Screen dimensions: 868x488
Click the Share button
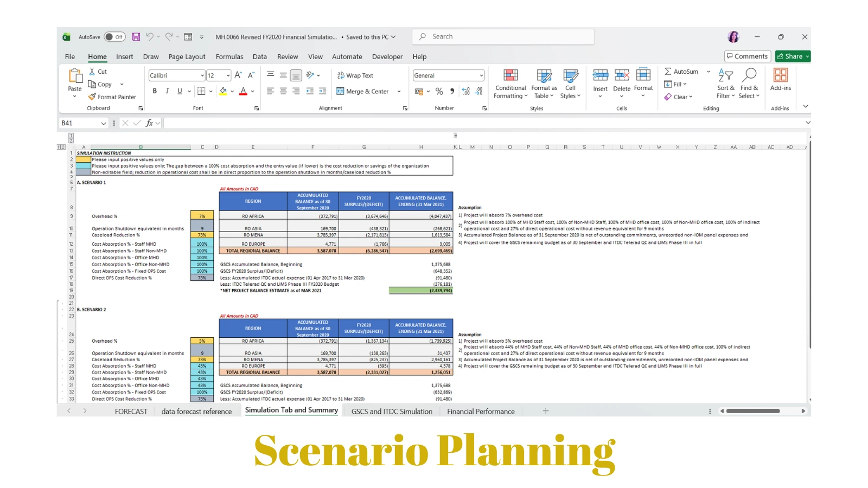pos(793,56)
